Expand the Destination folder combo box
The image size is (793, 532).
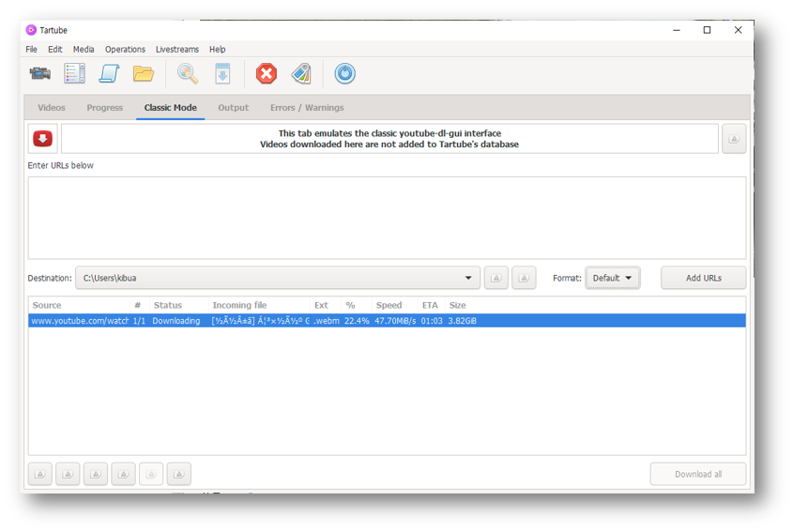pyautogui.click(x=278, y=278)
